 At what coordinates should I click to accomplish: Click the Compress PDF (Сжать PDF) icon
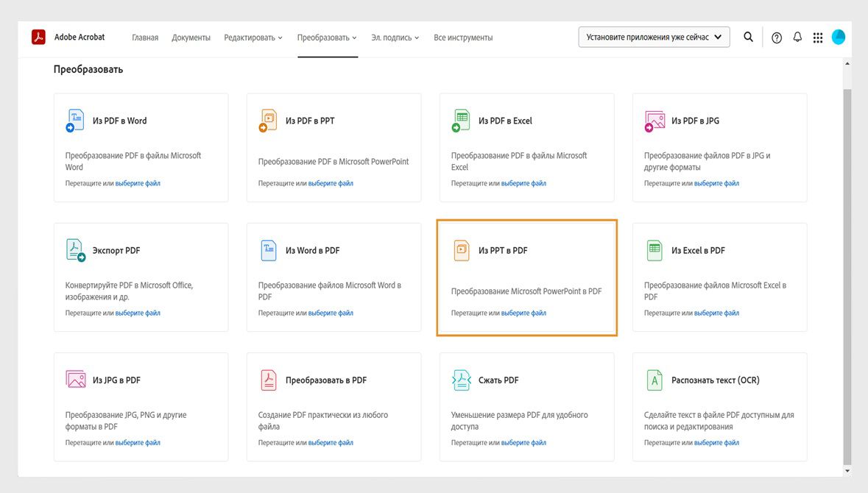coord(462,380)
